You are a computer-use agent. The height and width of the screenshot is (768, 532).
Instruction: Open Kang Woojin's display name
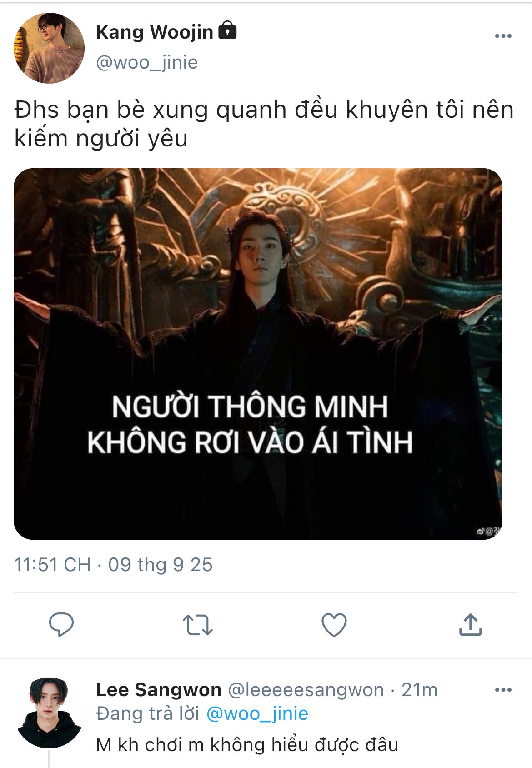pyautogui.click(x=155, y=32)
